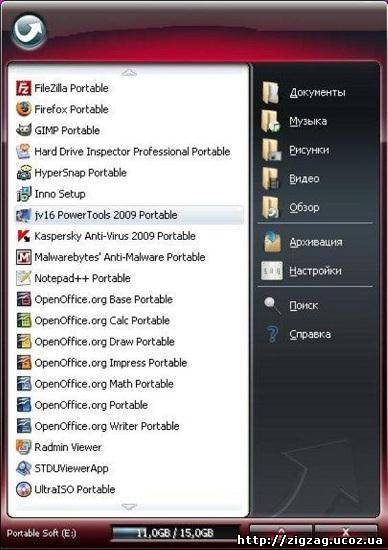Launch HyperSnap Portable
The image size is (388, 550).
129,173
